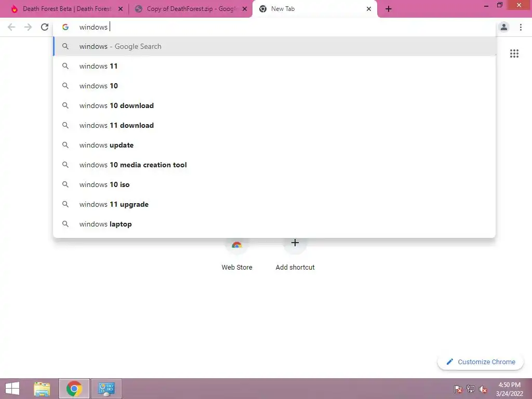
Task: Click the Chrome taskbar icon
Action: [x=74, y=389]
